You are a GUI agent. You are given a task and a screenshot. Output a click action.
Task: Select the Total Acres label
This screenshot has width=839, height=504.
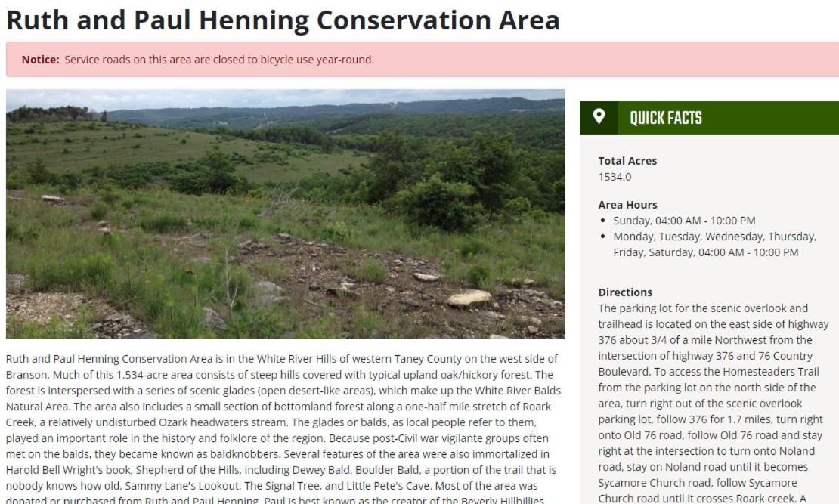627,160
